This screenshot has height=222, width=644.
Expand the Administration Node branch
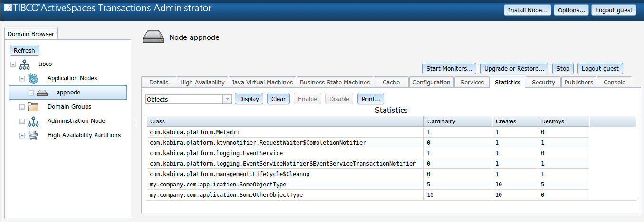click(22, 121)
